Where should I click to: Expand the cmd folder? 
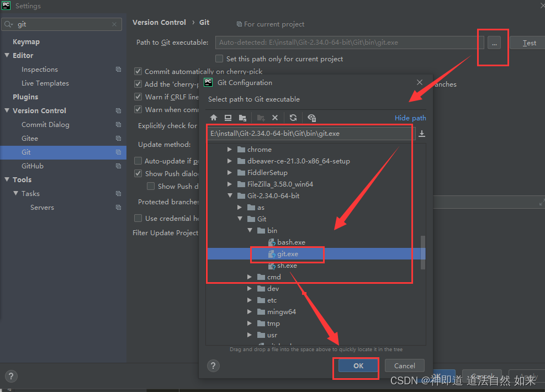point(249,277)
